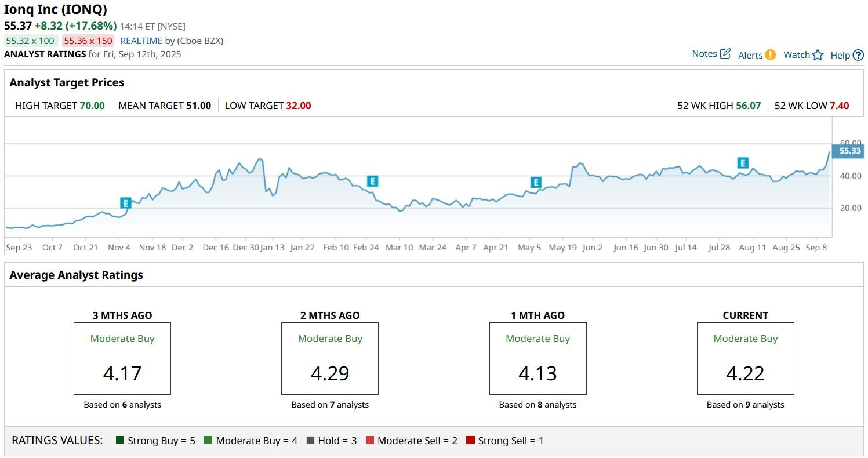Click the Watch star icon
This screenshot has width=868, height=458.
coord(818,55)
